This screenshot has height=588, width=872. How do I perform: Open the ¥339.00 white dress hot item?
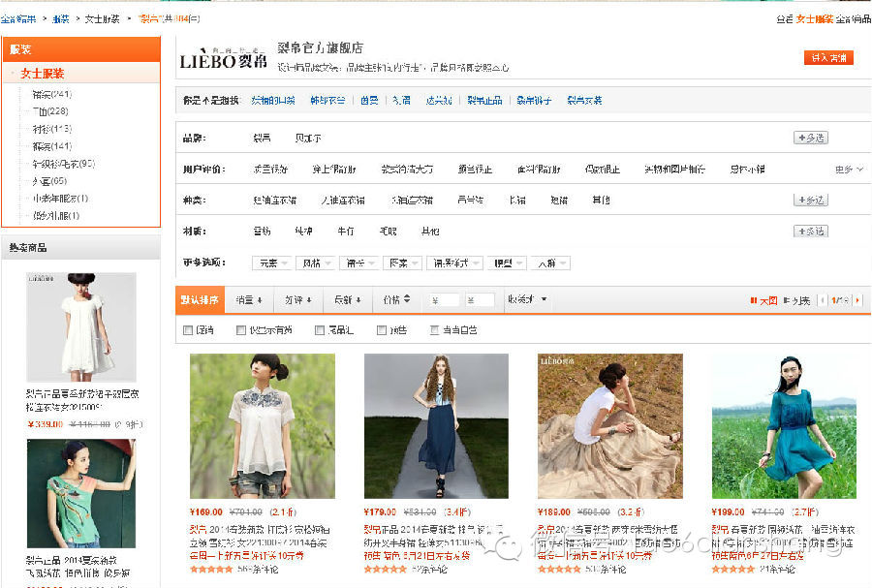pos(81,326)
